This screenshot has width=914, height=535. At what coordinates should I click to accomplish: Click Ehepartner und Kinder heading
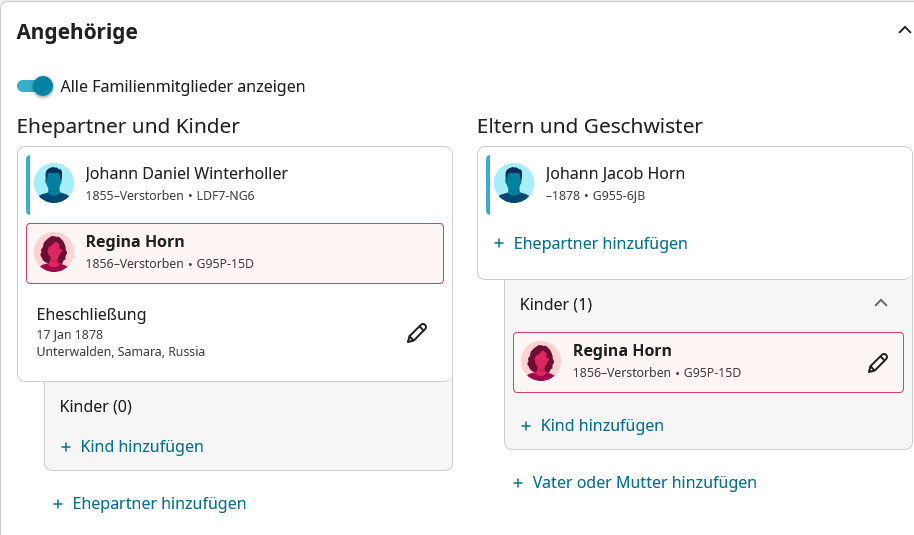[128, 126]
